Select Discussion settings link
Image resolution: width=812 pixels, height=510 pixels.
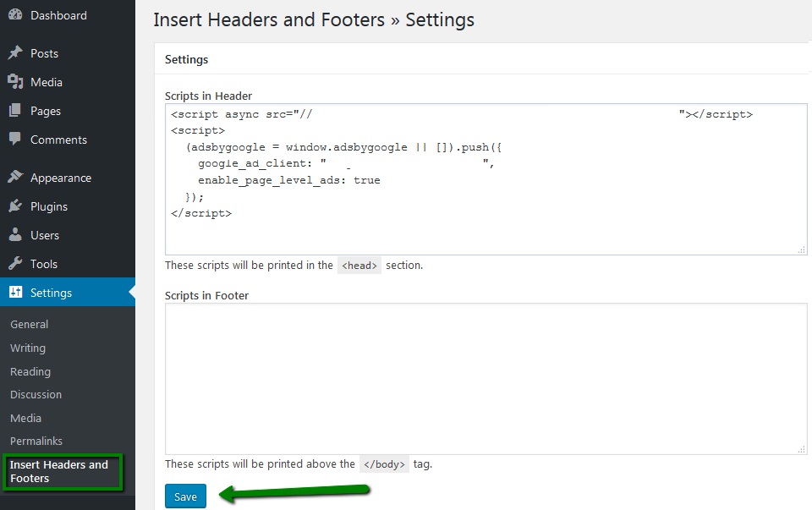[36, 394]
